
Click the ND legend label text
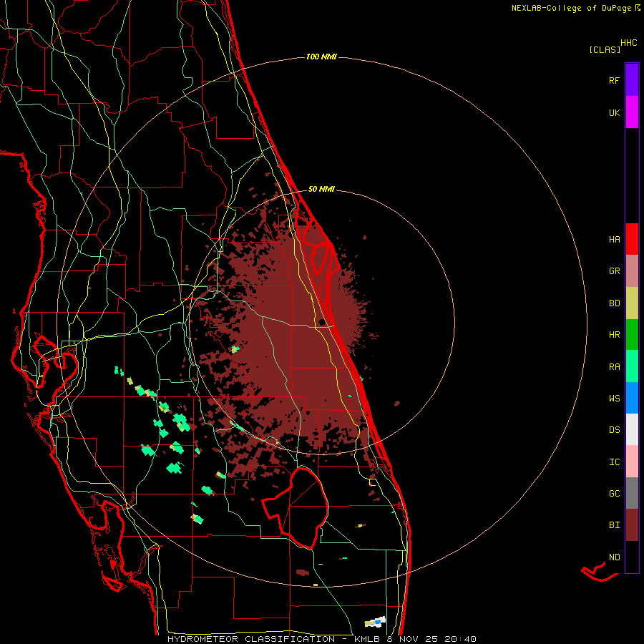click(614, 557)
